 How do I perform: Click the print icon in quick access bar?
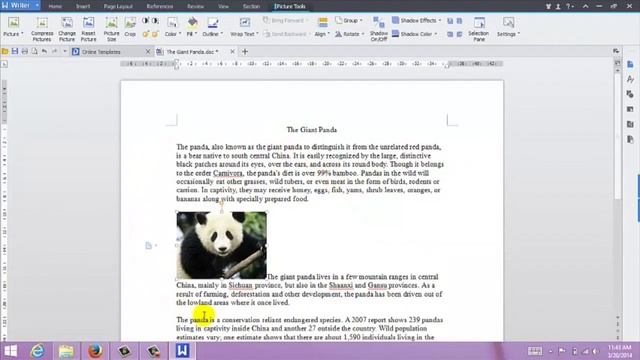25,51
